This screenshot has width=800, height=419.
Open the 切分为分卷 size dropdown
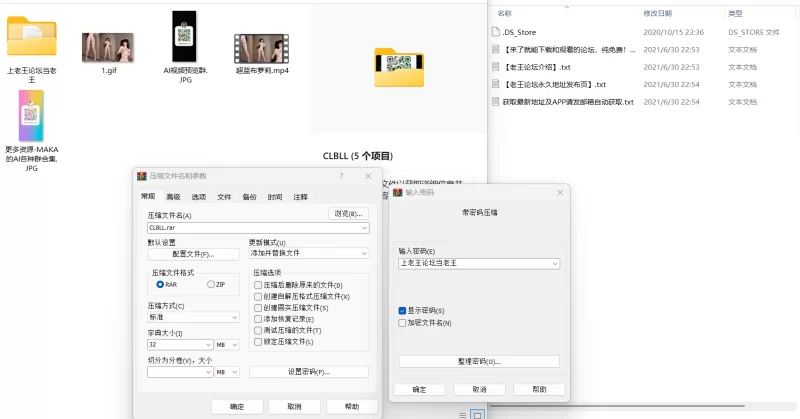click(x=208, y=373)
